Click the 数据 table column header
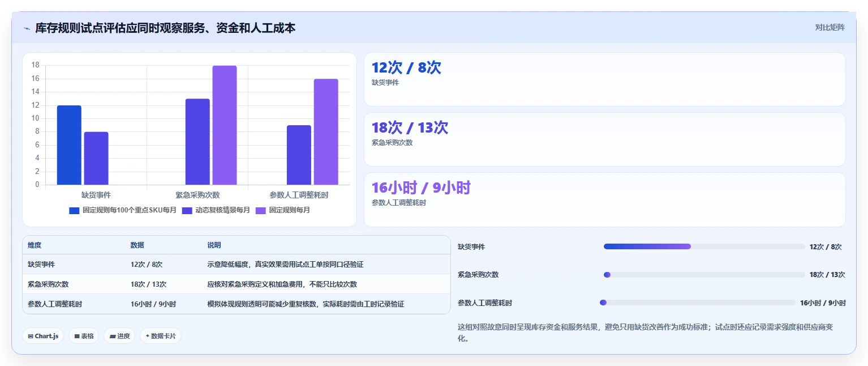This screenshot has height=366, width=868. pyautogui.click(x=137, y=245)
